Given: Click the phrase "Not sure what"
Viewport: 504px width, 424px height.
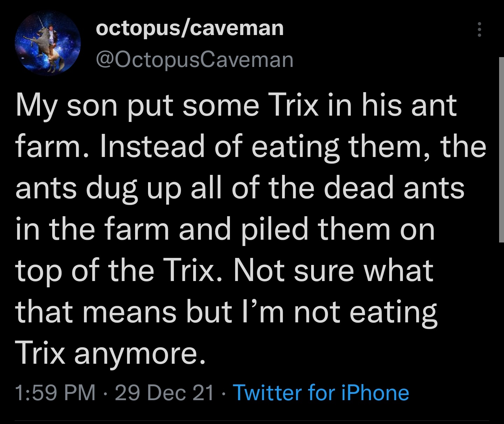Looking at the screenshot, I should 333,271.
